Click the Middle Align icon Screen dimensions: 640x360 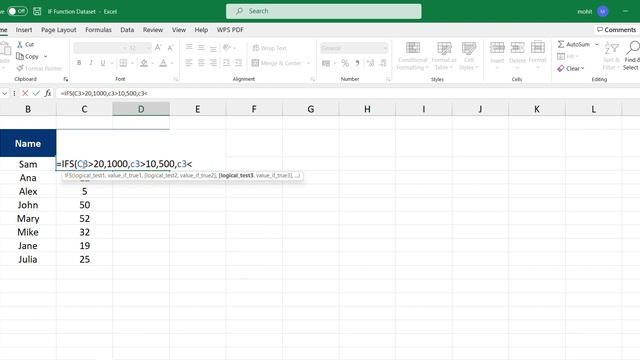(201, 47)
